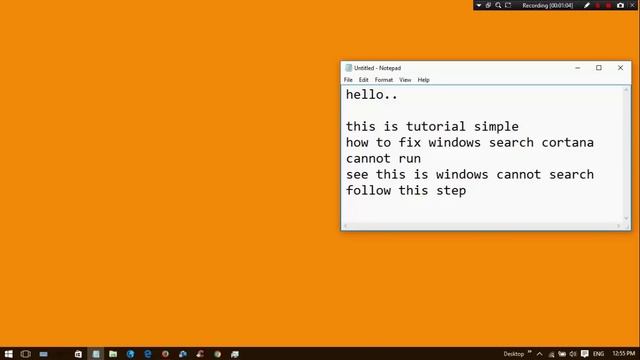The image size is (640, 360).
Task: Maximize the Notepad window
Action: coord(599,68)
